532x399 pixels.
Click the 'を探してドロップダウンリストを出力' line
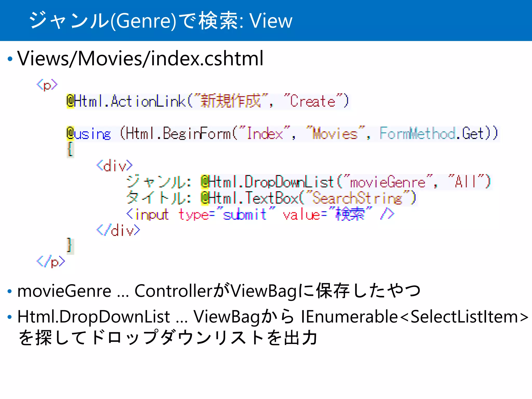pos(168,338)
